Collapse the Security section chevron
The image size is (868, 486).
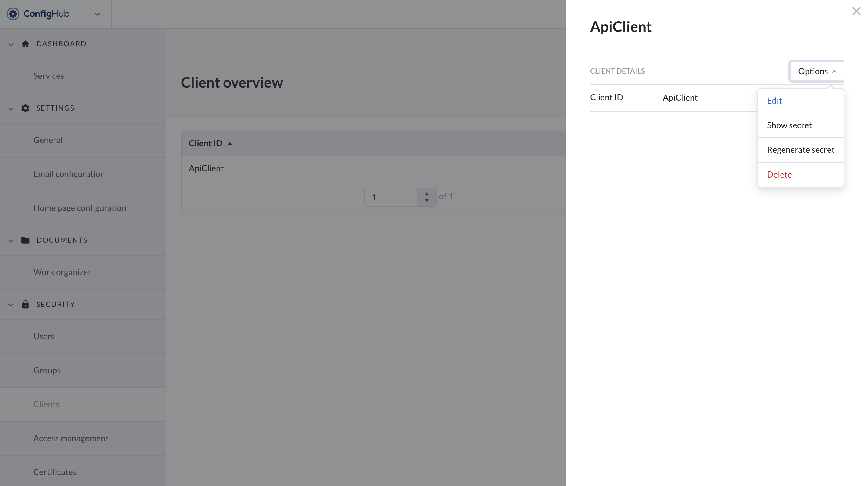11,305
